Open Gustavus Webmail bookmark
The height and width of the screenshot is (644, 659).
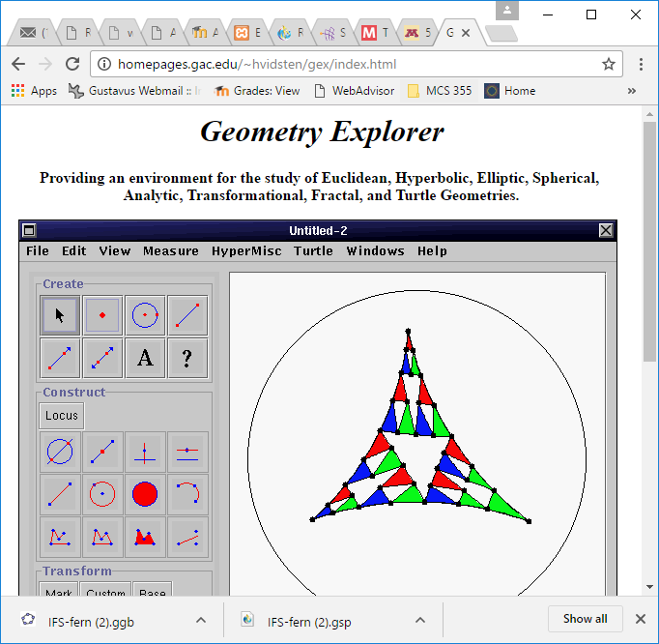(x=135, y=91)
